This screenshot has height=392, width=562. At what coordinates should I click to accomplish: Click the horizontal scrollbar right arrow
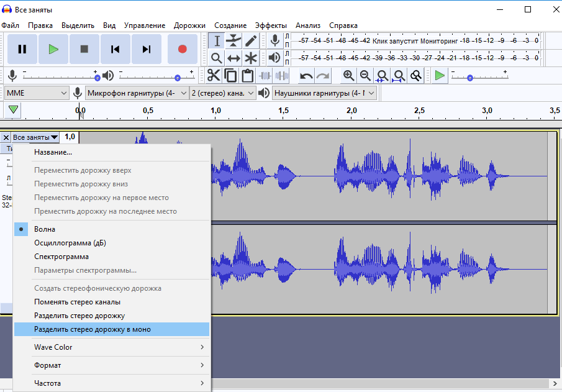pos(555,383)
